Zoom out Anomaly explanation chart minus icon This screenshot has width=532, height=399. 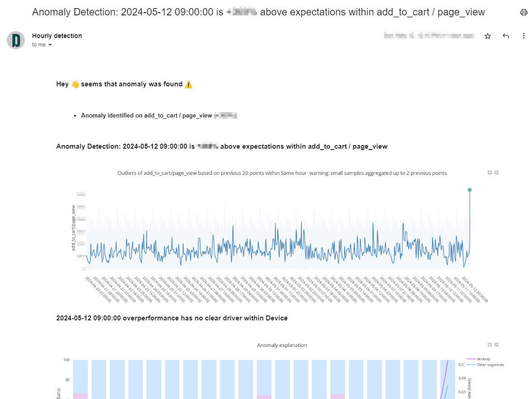coord(497,345)
